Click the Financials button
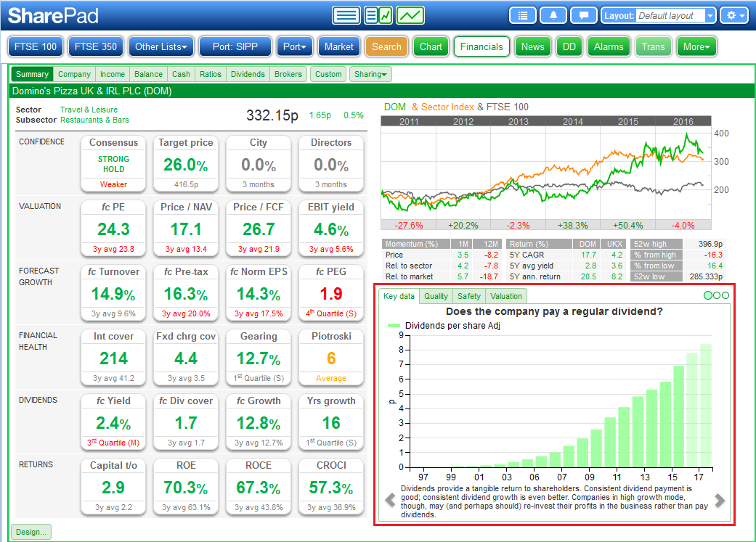The height and width of the screenshot is (542, 756). coord(481,46)
